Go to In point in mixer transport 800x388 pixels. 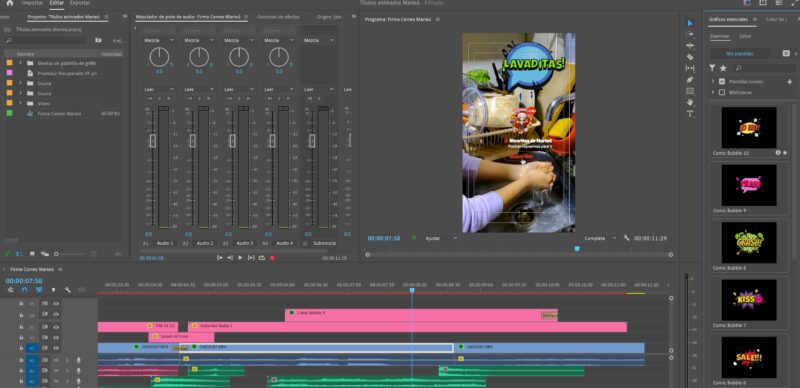[220, 258]
